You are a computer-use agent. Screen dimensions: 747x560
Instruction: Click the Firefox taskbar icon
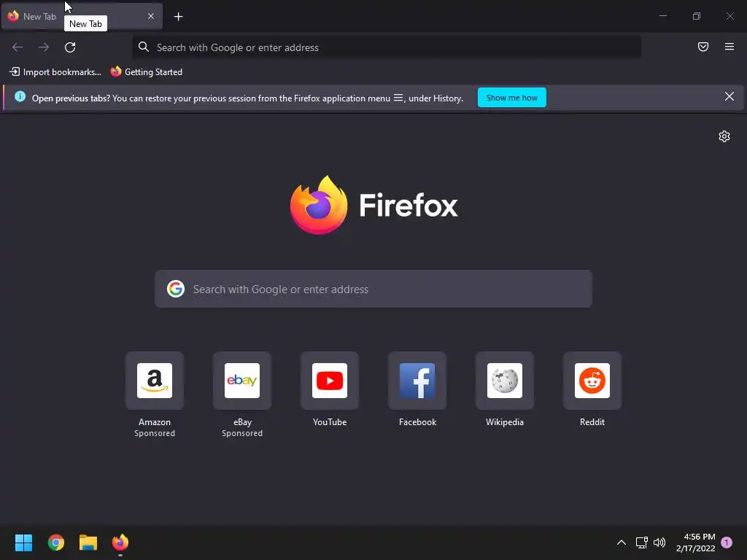point(120,542)
